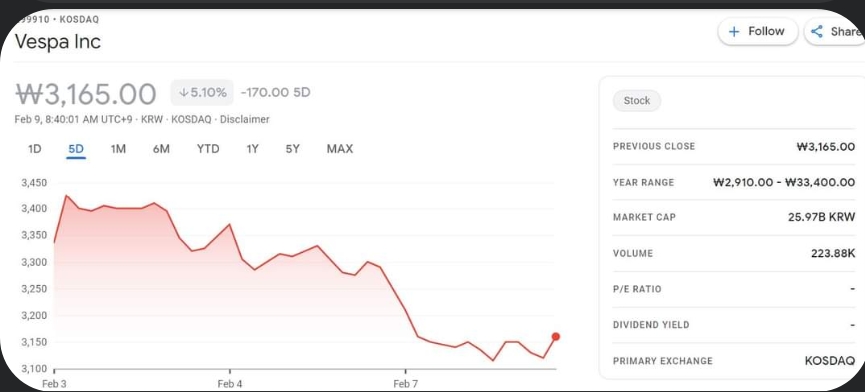The image size is (865, 392).
Task: Click the down arrow in the 5.10% badge
Action: click(x=183, y=93)
